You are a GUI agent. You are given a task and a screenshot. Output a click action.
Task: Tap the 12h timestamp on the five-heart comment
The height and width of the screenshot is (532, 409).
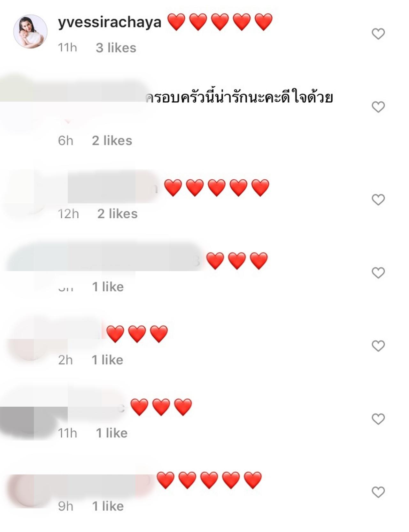(x=68, y=214)
